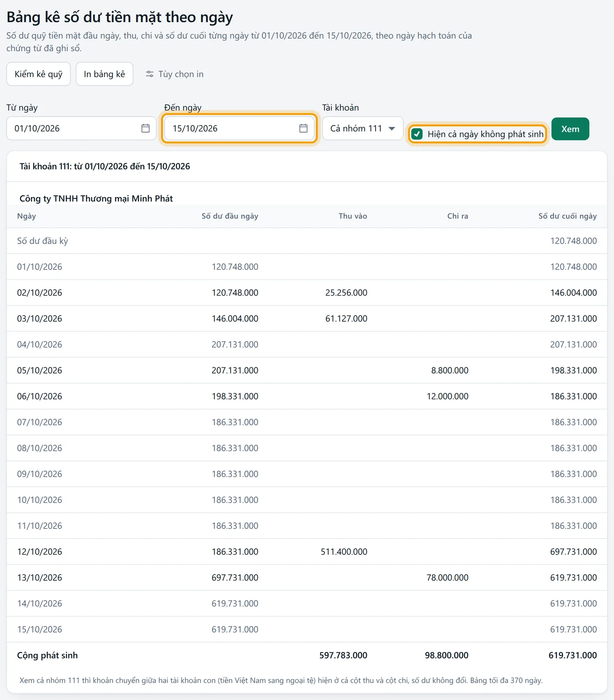Click Thu vào value 61.127.000
The height and width of the screenshot is (700, 614).
tap(346, 319)
